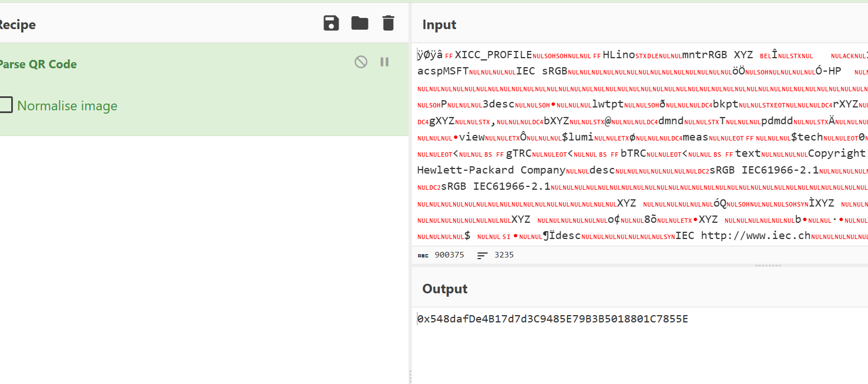The image size is (868, 384).
Task: Click the Input panel heading
Action: click(439, 25)
